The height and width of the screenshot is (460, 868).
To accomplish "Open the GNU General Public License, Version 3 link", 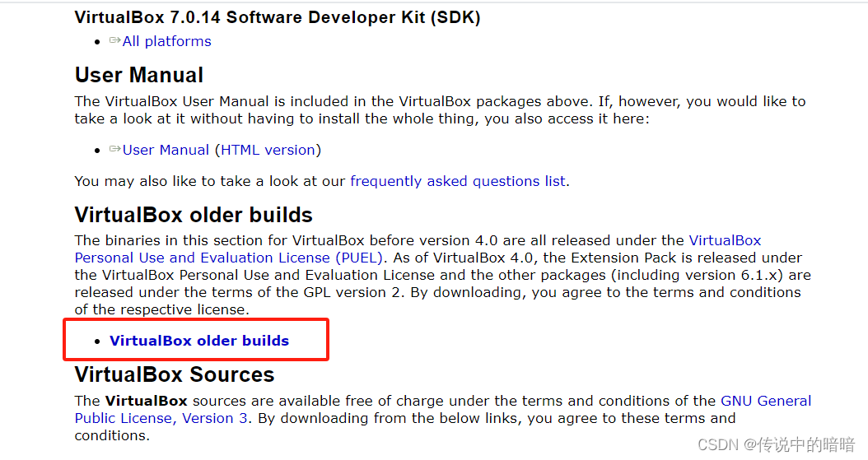I will (x=766, y=401).
